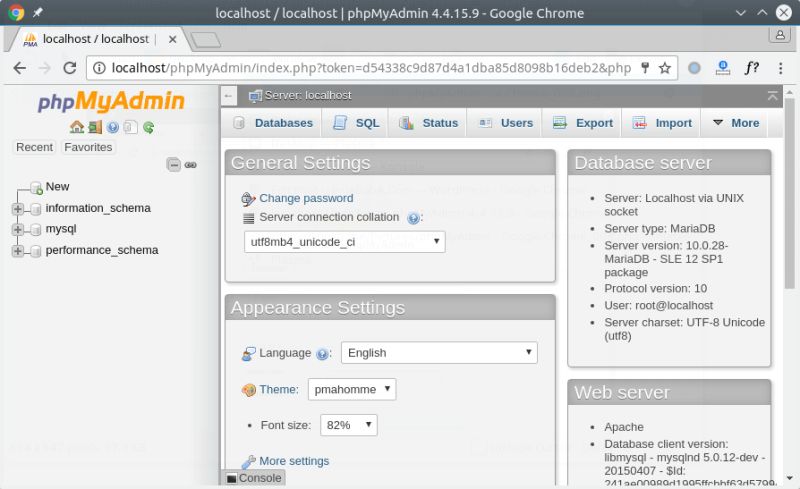Click the chain Unlink from main panel icon
The image size is (800, 489).
(x=191, y=165)
